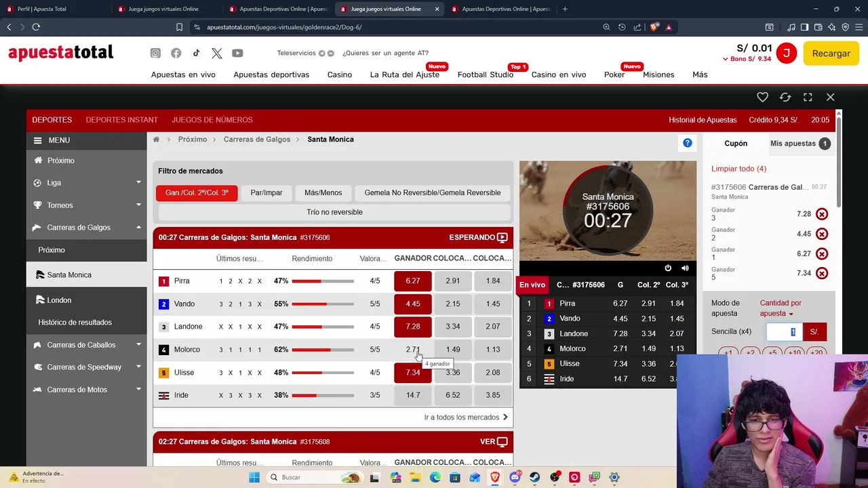The height and width of the screenshot is (488, 868).
Task: Select Gemela No Reversible/Gemela Reversible filter
Action: tap(433, 193)
